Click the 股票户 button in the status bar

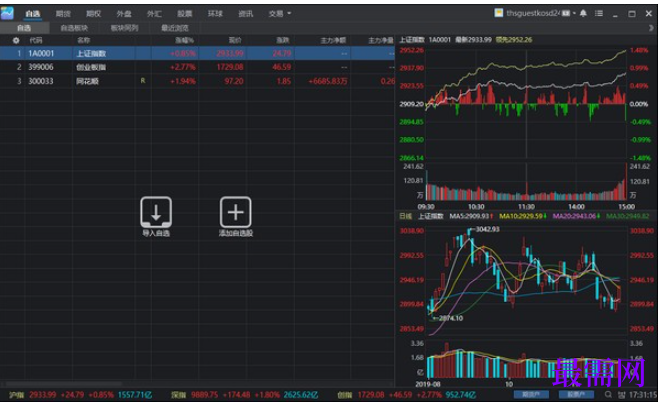point(575,395)
